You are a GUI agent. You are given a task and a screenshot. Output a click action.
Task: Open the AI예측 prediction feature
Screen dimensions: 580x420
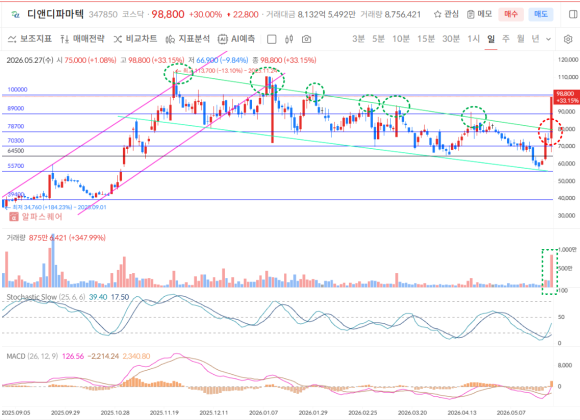coord(236,39)
